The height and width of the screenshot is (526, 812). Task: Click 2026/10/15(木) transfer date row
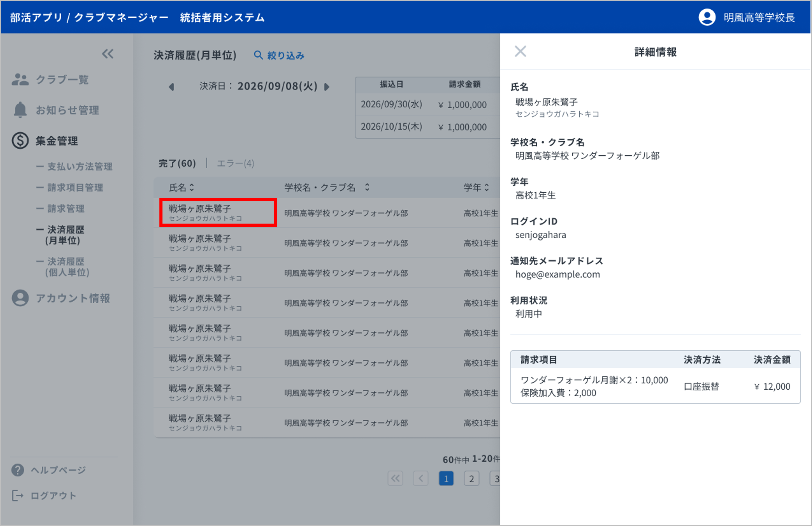point(428,127)
